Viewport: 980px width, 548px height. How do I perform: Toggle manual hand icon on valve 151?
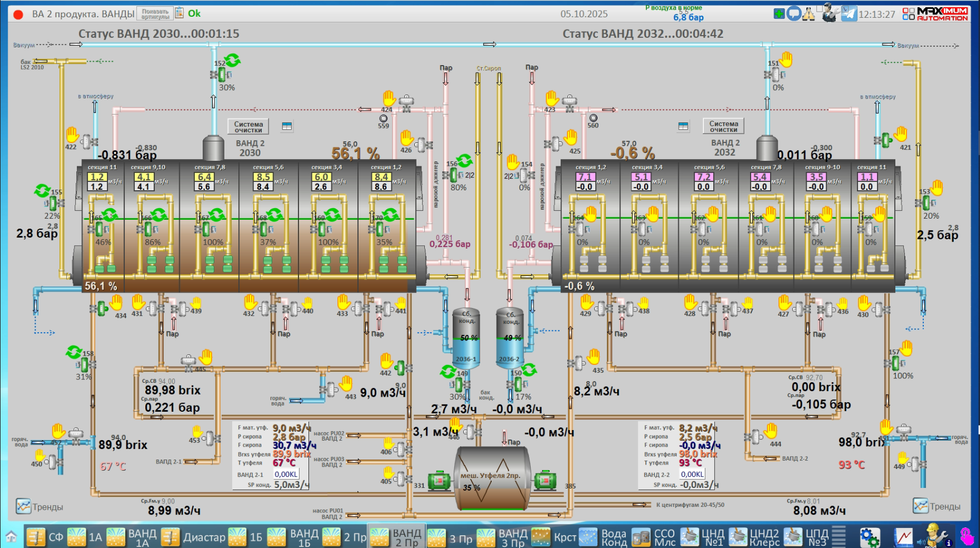786,59
